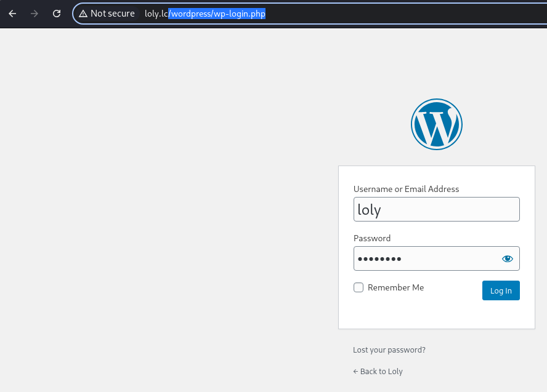
Task: Click the Password label text
Action: point(372,238)
